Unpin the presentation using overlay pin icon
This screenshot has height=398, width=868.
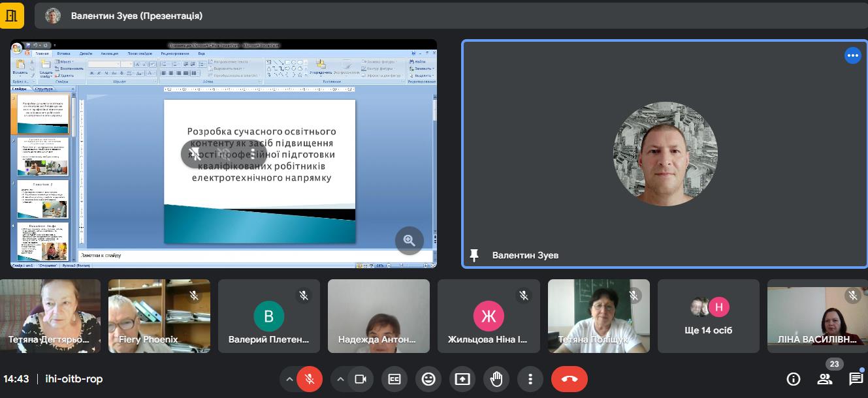[x=195, y=154]
